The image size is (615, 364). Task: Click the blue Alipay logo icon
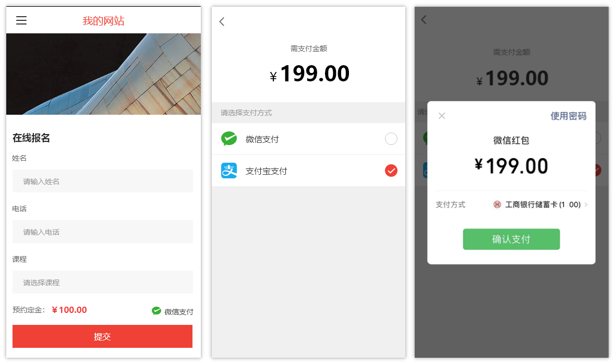(x=229, y=171)
